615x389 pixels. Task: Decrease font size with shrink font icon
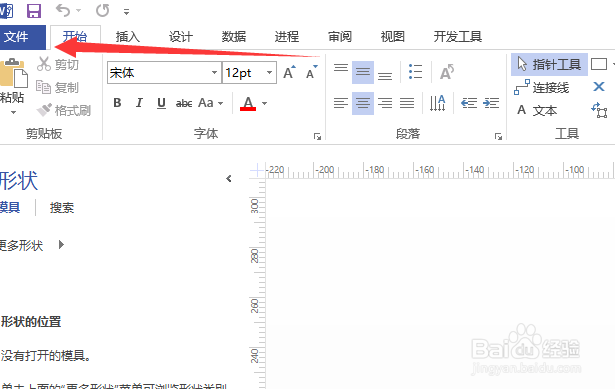coord(312,73)
